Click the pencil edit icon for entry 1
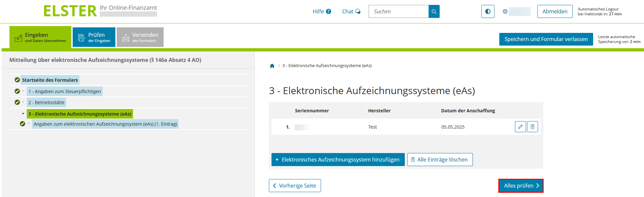The image size is (644, 197). tap(520, 127)
